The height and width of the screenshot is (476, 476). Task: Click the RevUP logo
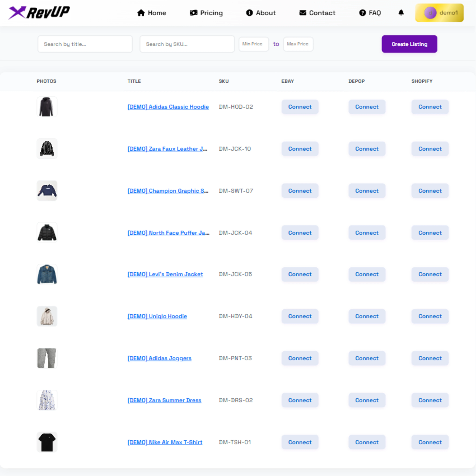tap(39, 13)
